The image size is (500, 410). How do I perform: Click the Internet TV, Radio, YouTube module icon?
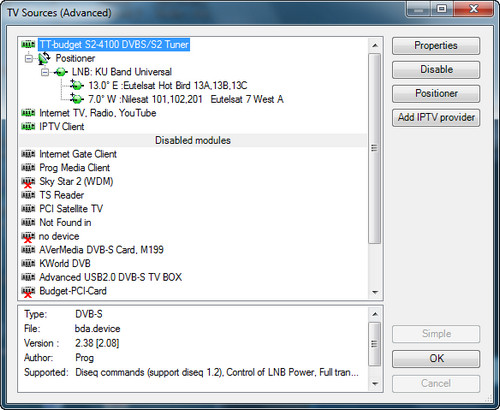click(28, 113)
